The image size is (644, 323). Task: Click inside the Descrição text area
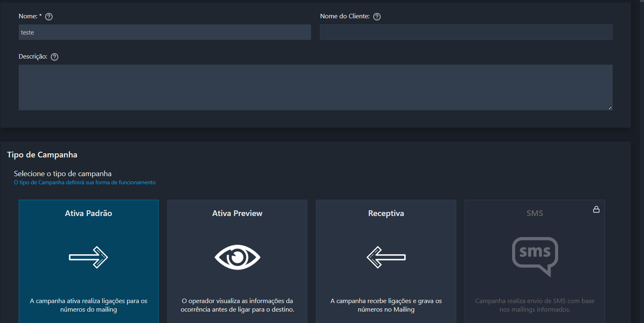pos(315,87)
